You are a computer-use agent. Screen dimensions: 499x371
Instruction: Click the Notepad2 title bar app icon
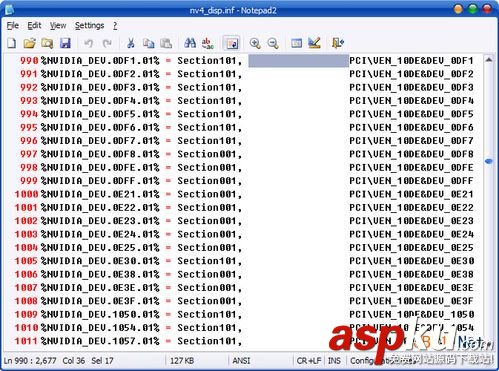click(x=9, y=10)
